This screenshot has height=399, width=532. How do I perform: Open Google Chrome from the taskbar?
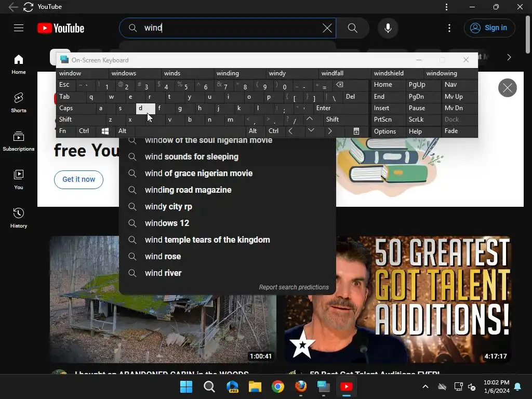point(277,387)
